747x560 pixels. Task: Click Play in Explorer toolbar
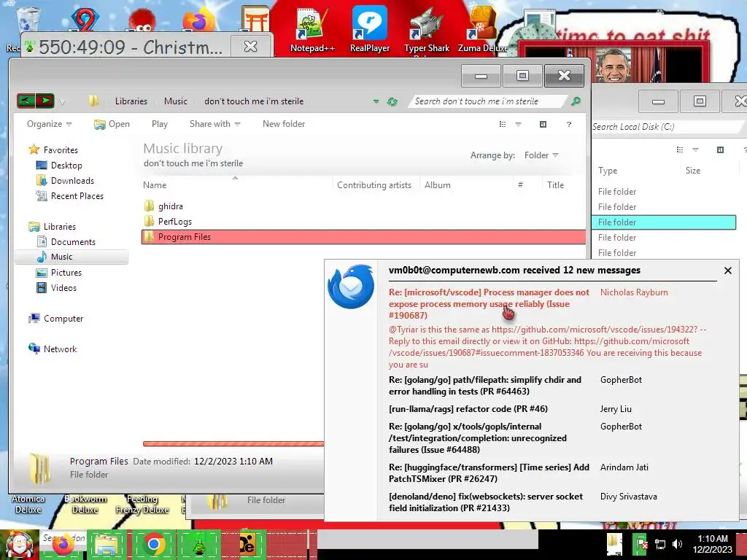[160, 124]
